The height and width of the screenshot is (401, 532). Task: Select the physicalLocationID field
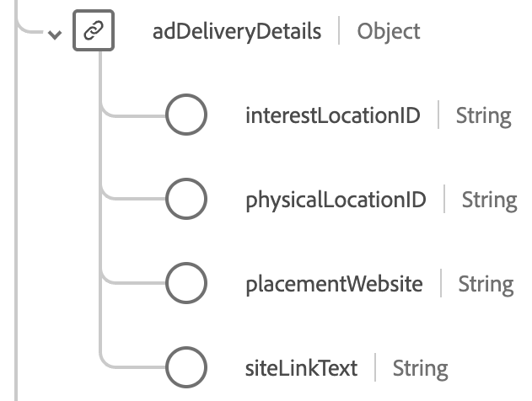[x=336, y=200]
